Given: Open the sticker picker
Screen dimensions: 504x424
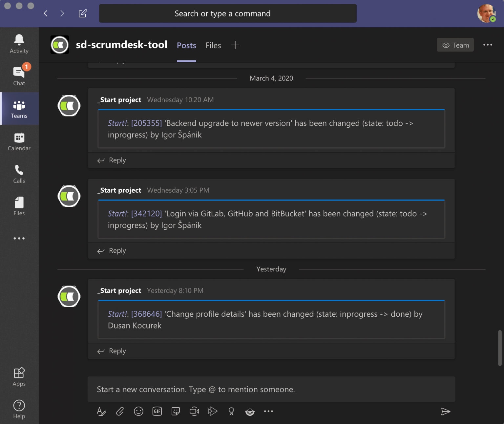Looking at the screenshot, I should click(176, 411).
